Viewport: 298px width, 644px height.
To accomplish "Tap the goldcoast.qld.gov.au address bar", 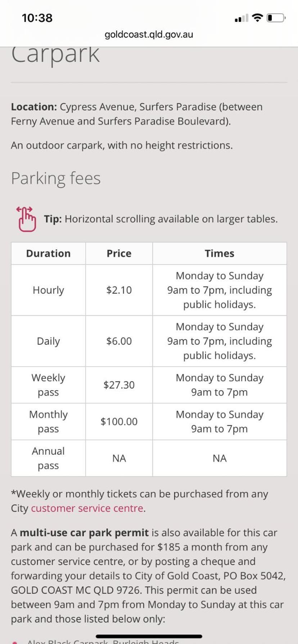I will tap(149, 34).
